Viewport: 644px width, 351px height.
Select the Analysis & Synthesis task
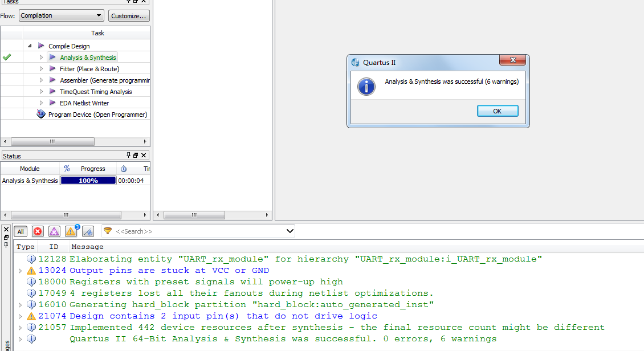(88, 58)
